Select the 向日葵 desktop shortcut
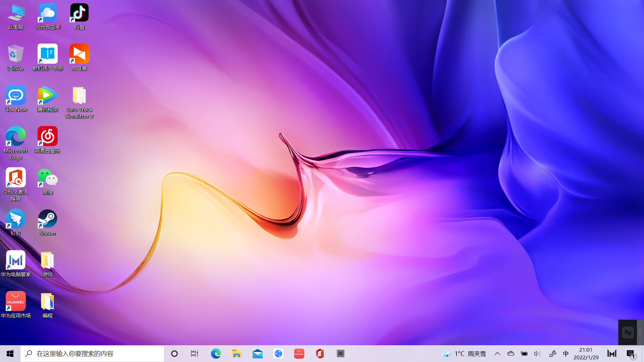This screenshot has width=644, height=362. point(79,58)
